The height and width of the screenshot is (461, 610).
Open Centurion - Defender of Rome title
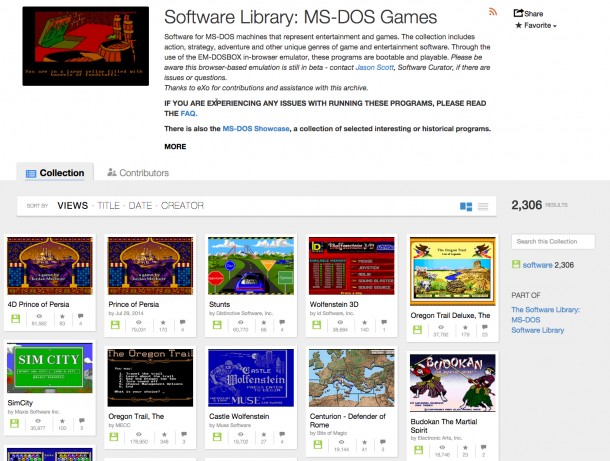click(347, 421)
